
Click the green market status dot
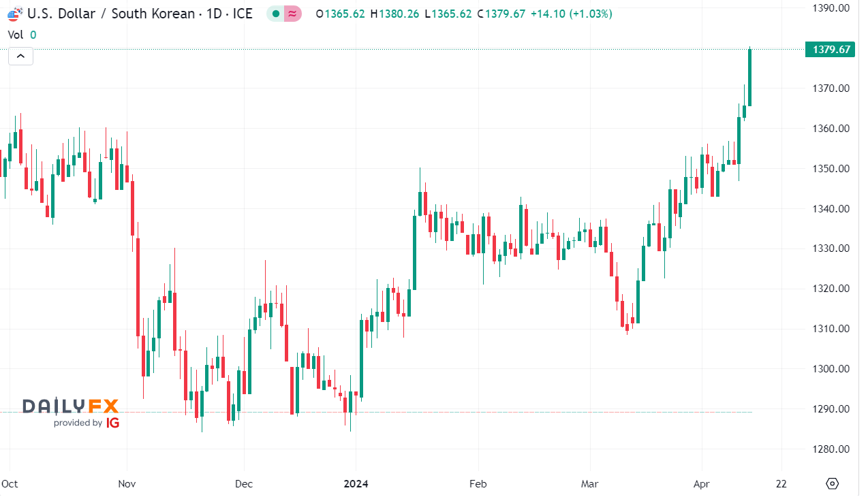pyautogui.click(x=275, y=14)
